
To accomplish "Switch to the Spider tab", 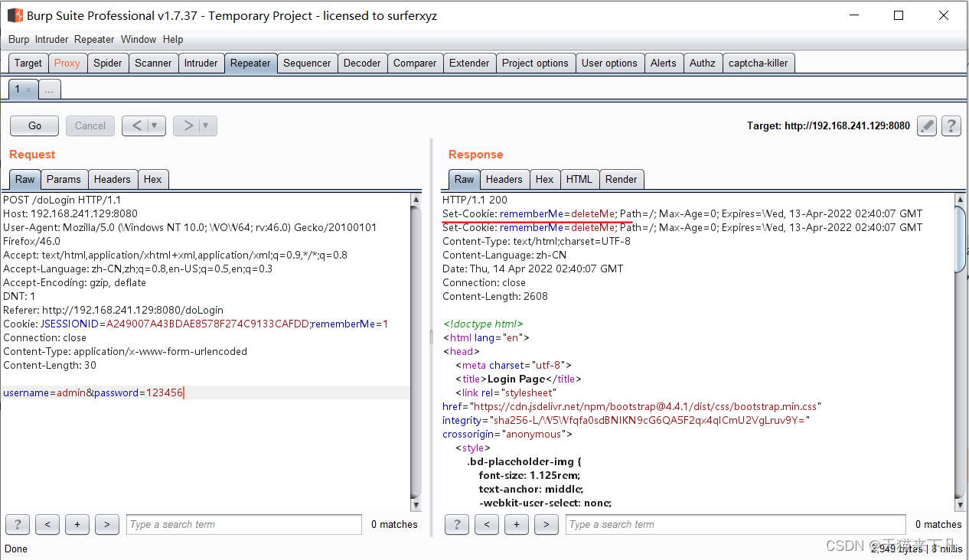I will pos(108,63).
